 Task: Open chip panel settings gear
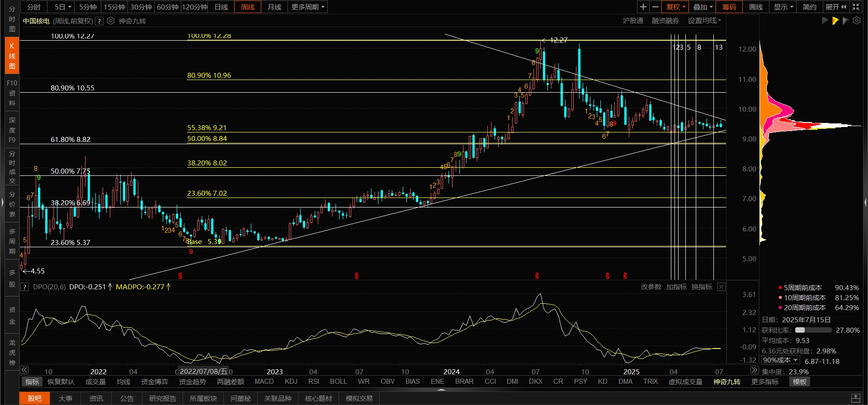pos(856,21)
